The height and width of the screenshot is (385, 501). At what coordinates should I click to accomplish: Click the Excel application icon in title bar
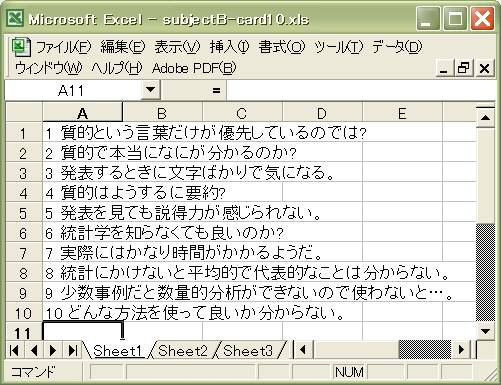tap(15, 18)
